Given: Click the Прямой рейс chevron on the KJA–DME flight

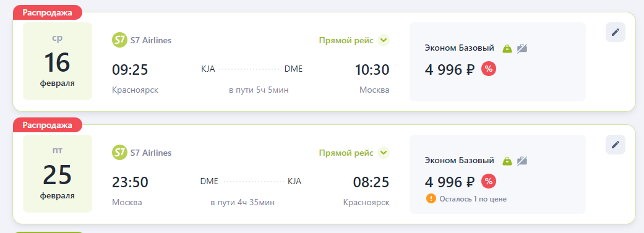Looking at the screenshot, I should click(x=383, y=40).
